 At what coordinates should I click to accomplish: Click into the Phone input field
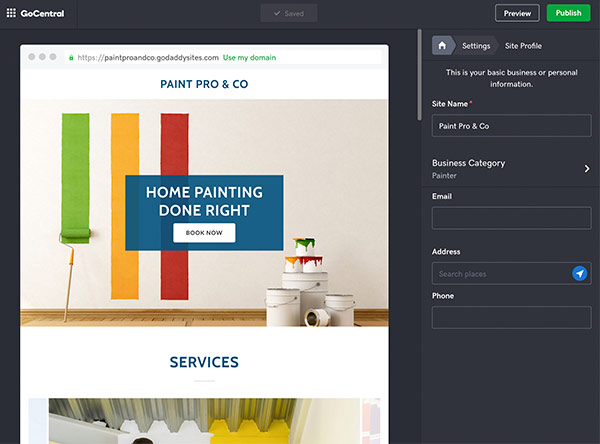[x=511, y=317]
